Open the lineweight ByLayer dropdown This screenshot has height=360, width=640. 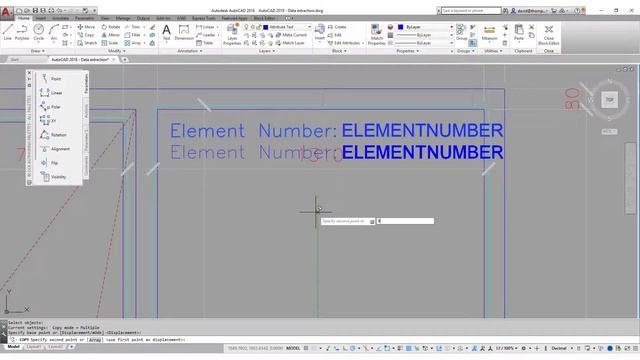point(425,35)
